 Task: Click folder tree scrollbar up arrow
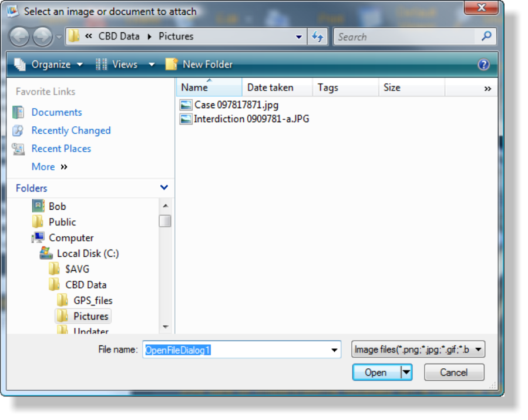pos(166,206)
